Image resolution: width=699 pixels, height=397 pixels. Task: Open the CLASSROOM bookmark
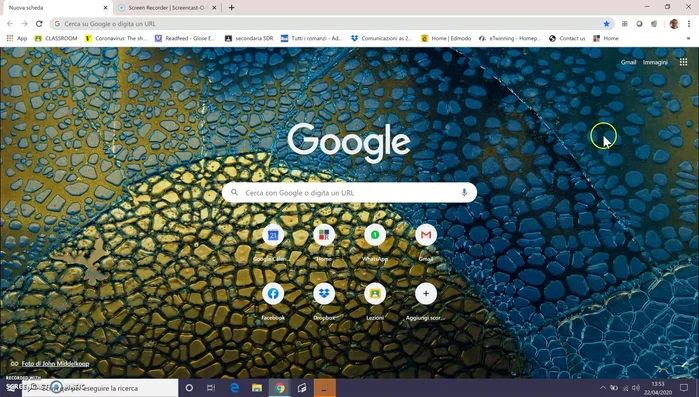pyautogui.click(x=56, y=38)
